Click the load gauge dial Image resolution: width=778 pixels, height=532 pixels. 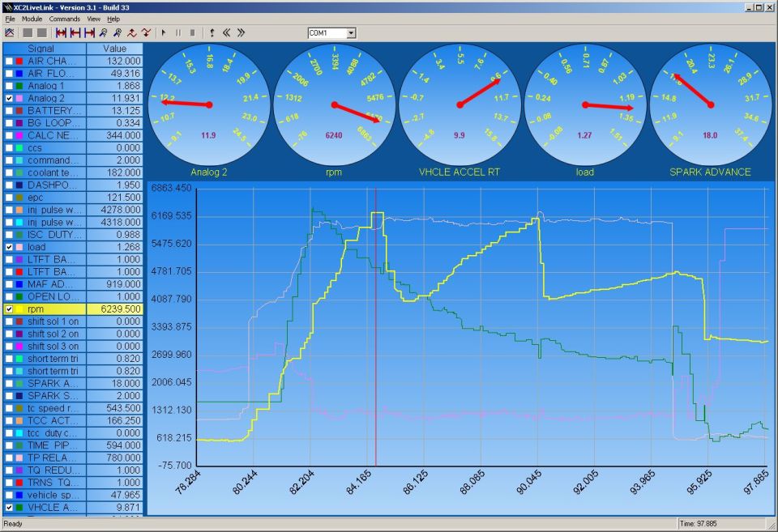click(585, 104)
